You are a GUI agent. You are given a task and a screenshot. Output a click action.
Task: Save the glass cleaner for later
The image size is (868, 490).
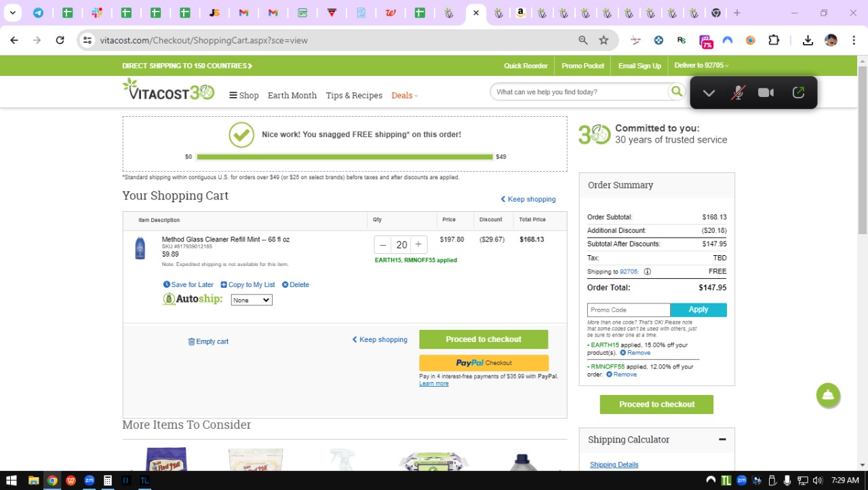click(189, 285)
